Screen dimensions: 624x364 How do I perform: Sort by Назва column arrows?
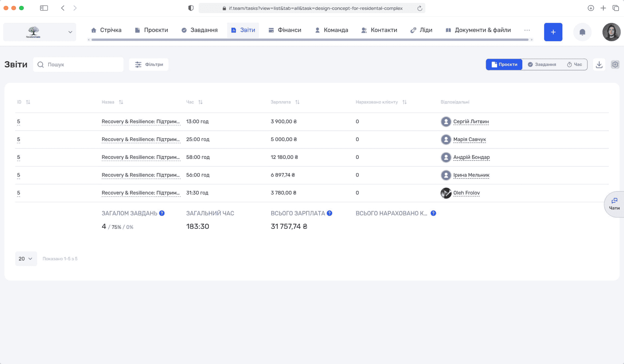(121, 102)
